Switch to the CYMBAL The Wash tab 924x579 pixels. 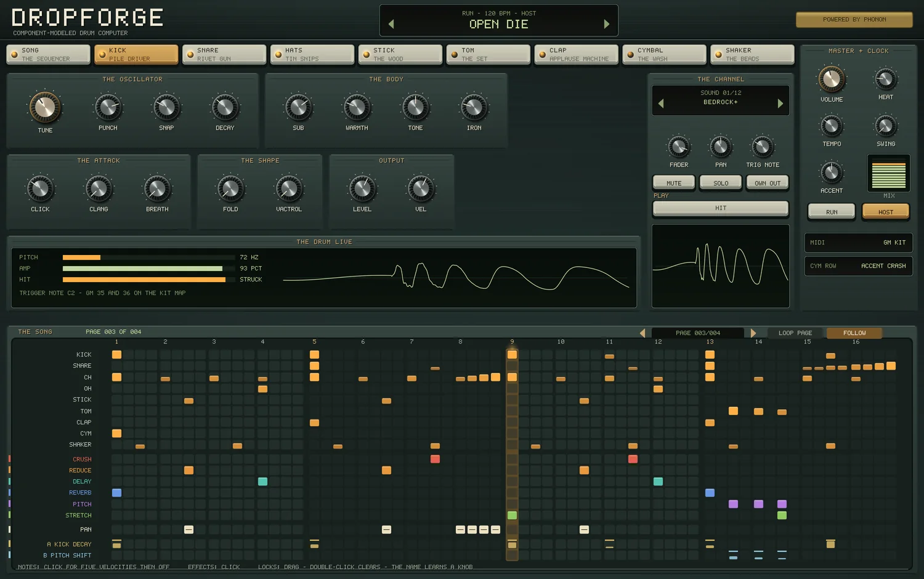(x=664, y=54)
